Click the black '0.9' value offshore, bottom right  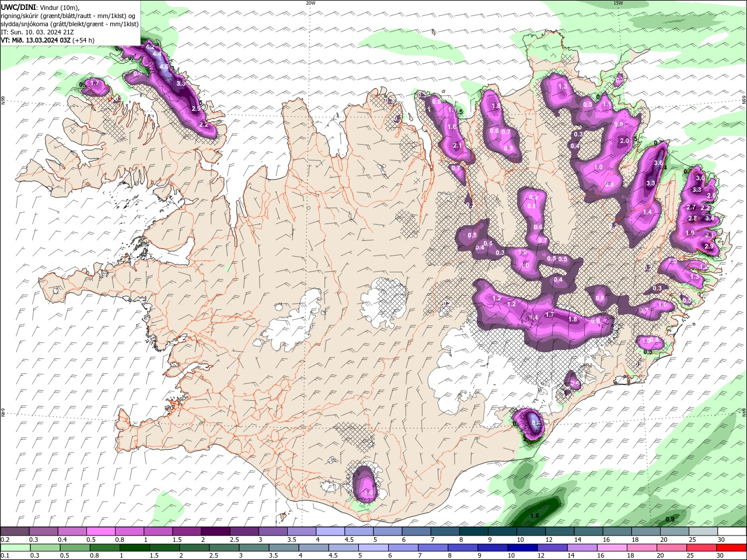670,519
